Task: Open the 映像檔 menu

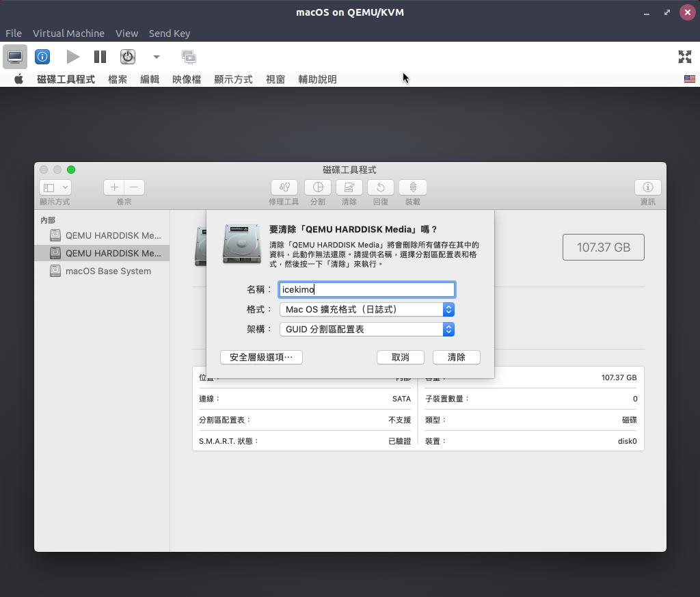Action: click(x=187, y=79)
